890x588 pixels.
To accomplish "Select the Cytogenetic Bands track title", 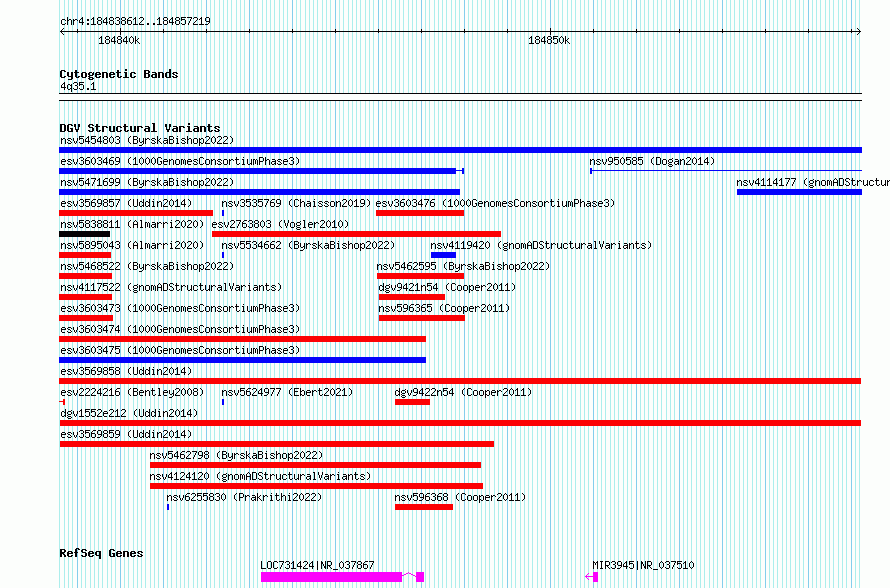I will click(119, 74).
